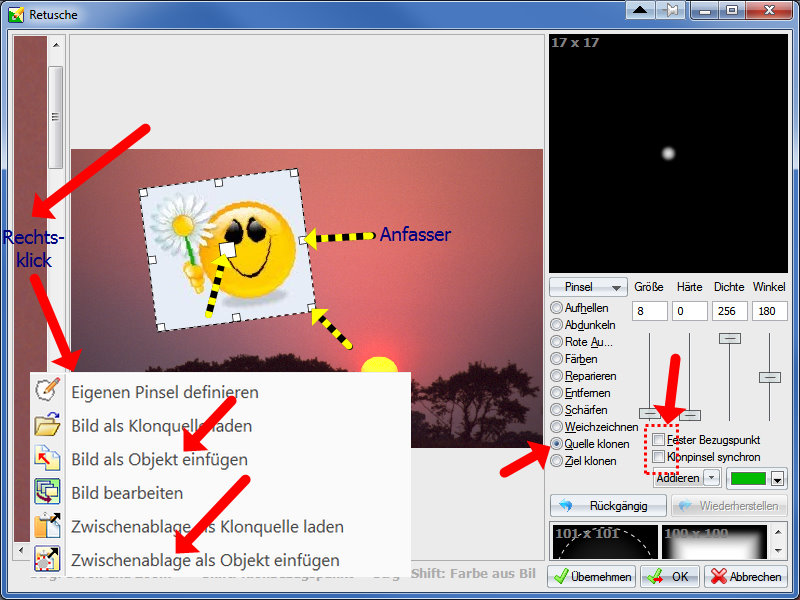This screenshot has width=800, height=600.
Task: Click the roll-up arrow icon in title bar
Action: pos(643,10)
